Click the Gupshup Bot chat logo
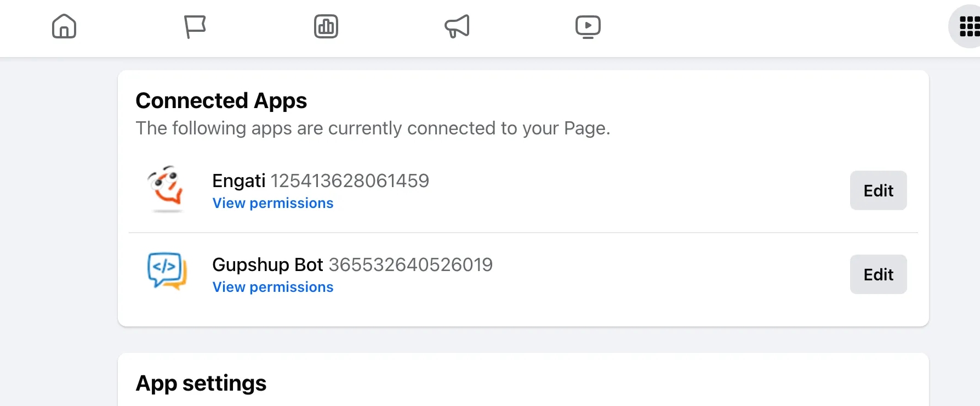This screenshot has height=406, width=980. [x=167, y=271]
